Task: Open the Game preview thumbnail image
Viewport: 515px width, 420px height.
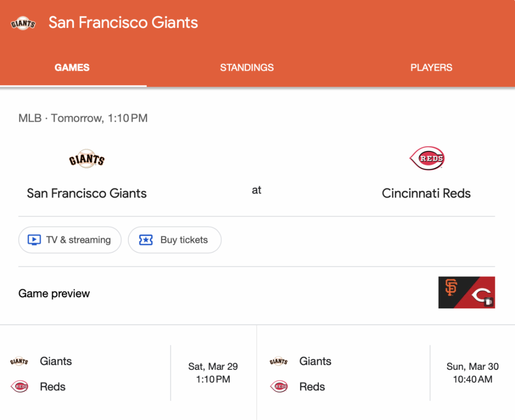Action: [467, 292]
